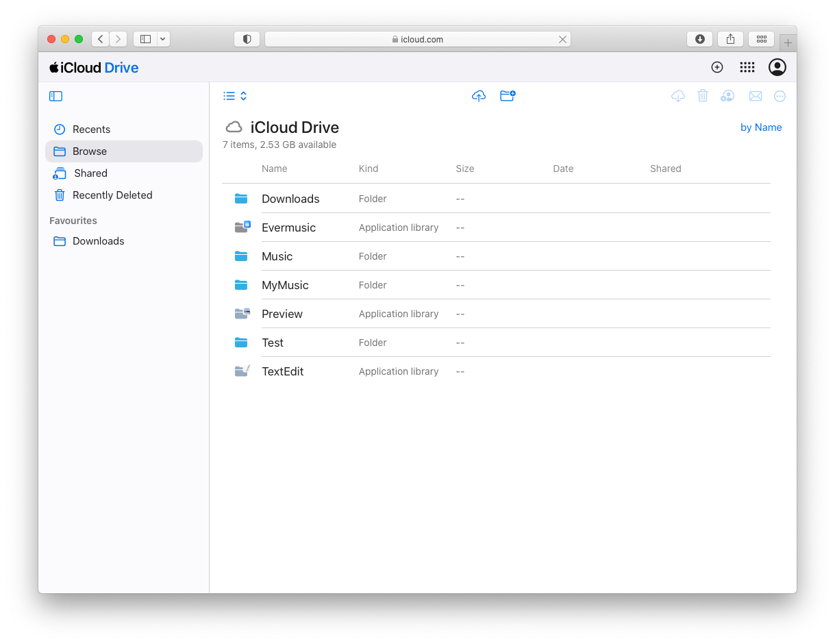Select the delete trash icon
The image size is (835, 644).
(703, 96)
